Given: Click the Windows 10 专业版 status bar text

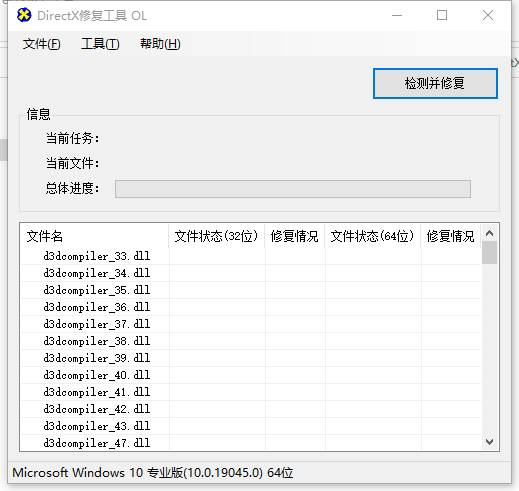Looking at the screenshot, I should pos(153,473).
